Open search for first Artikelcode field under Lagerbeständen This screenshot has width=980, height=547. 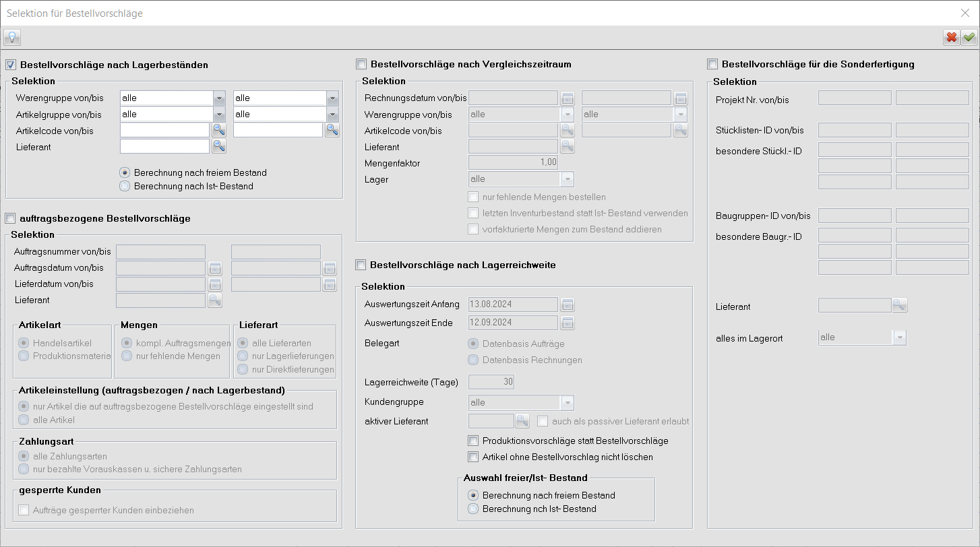(219, 131)
